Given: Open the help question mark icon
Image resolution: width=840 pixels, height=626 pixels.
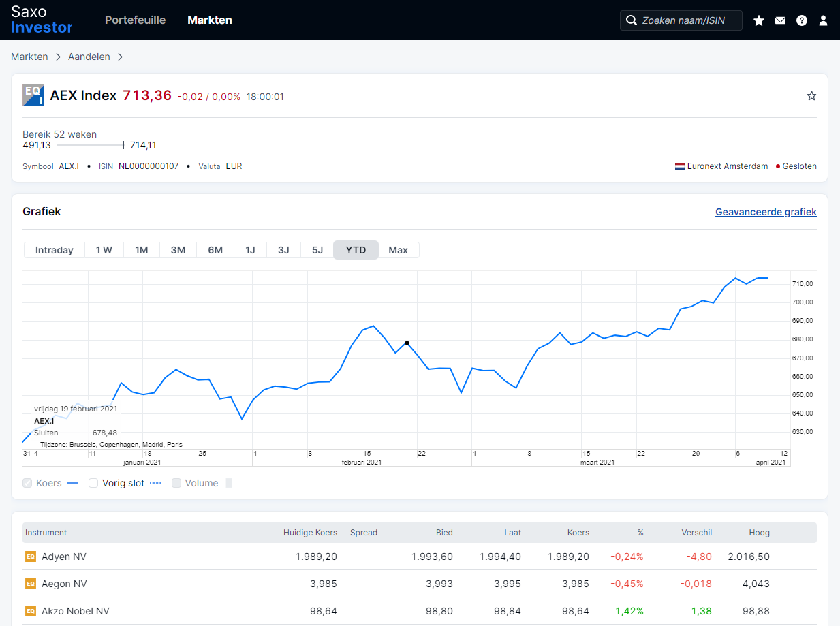Looking at the screenshot, I should coord(802,20).
